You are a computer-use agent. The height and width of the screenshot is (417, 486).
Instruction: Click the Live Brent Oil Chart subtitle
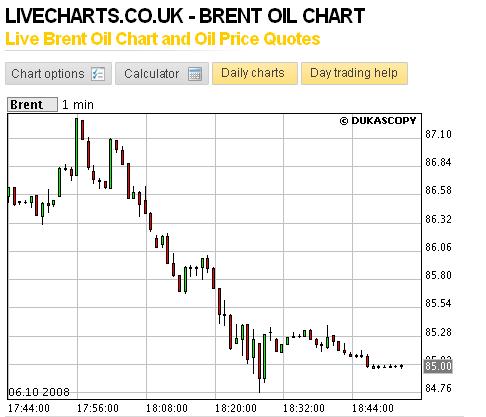(163, 39)
